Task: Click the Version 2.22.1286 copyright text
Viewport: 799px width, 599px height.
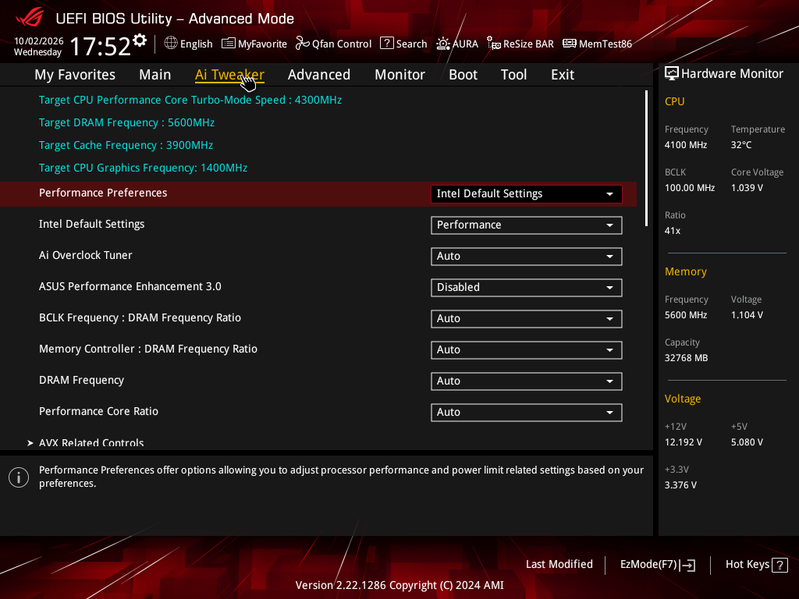Action: pos(400,585)
